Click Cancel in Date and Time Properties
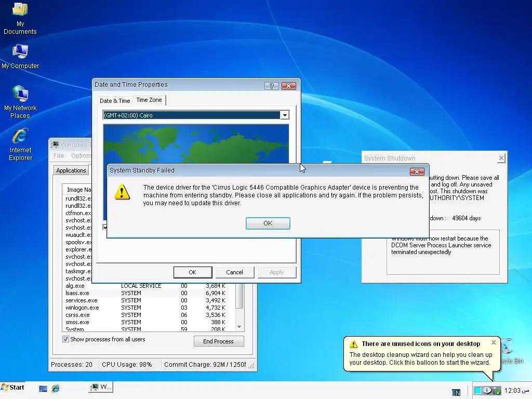This screenshot has width=532, height=399. pos(234,272)
